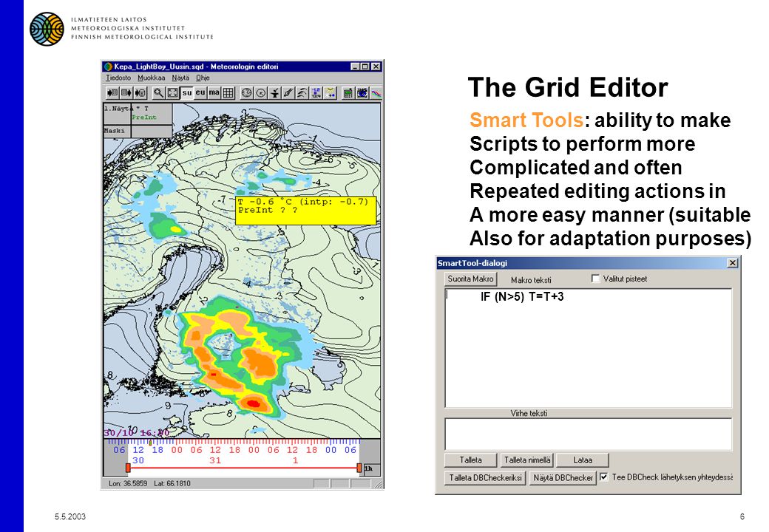769x532 pixels.
Task: Click the green current-time marker on timeline
Action: 150,443
